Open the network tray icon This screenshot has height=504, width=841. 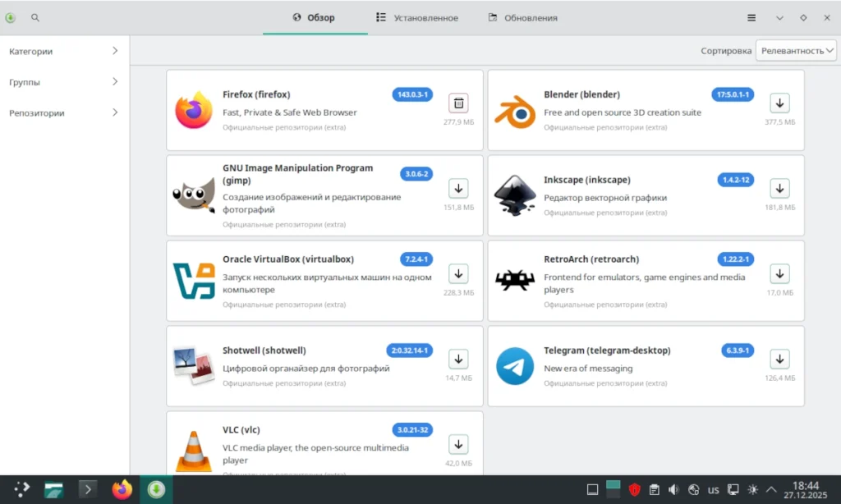click(x=693, y=489)
